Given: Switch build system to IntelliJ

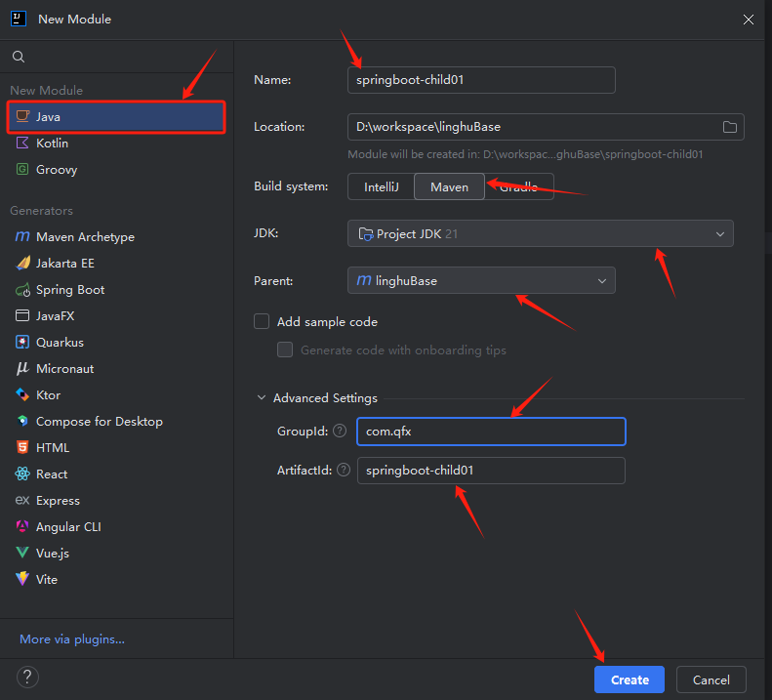Looking at the screenshot, I should [x=381, y=186].
